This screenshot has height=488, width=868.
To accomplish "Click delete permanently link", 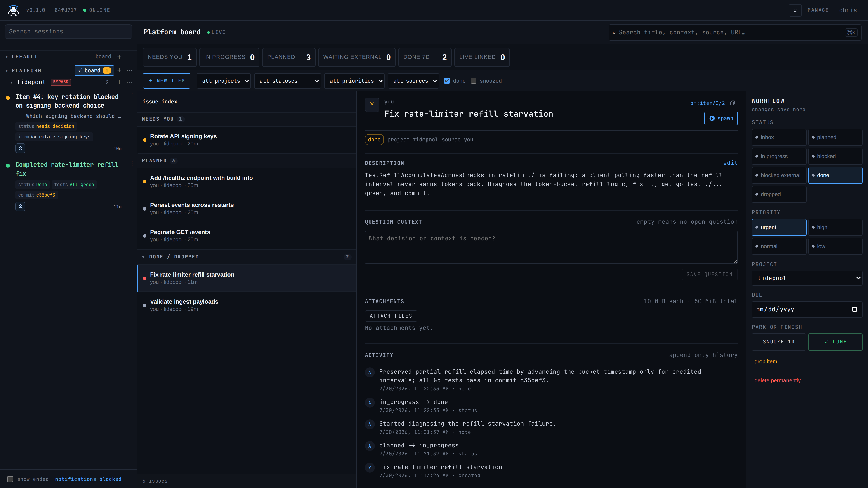I will click(x=777, y=380).
